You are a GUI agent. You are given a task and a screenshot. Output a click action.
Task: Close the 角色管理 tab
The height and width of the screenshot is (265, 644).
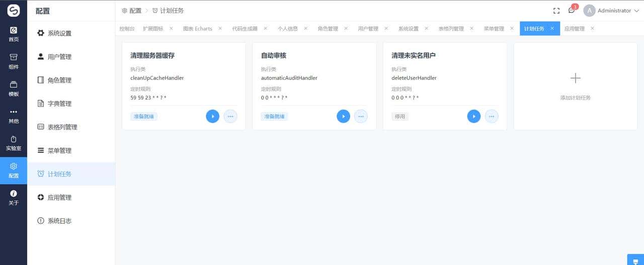click(x=346, y=29)
